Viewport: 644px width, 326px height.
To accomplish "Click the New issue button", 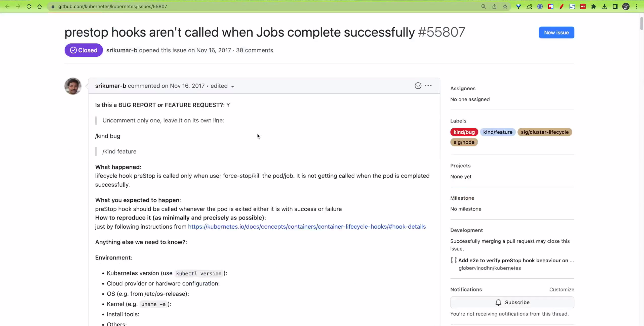I will (x=556, y=32).
